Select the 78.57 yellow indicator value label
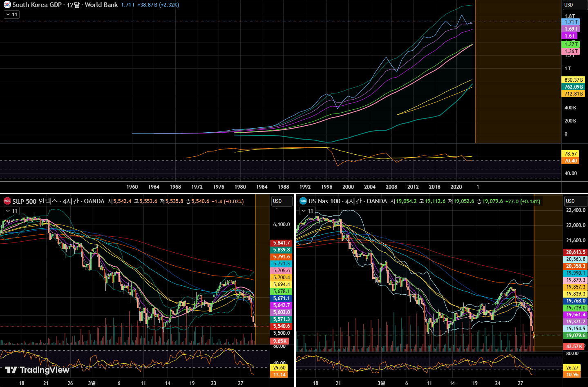588x387 pixels. pyautogui.click(x=570, y=154)
